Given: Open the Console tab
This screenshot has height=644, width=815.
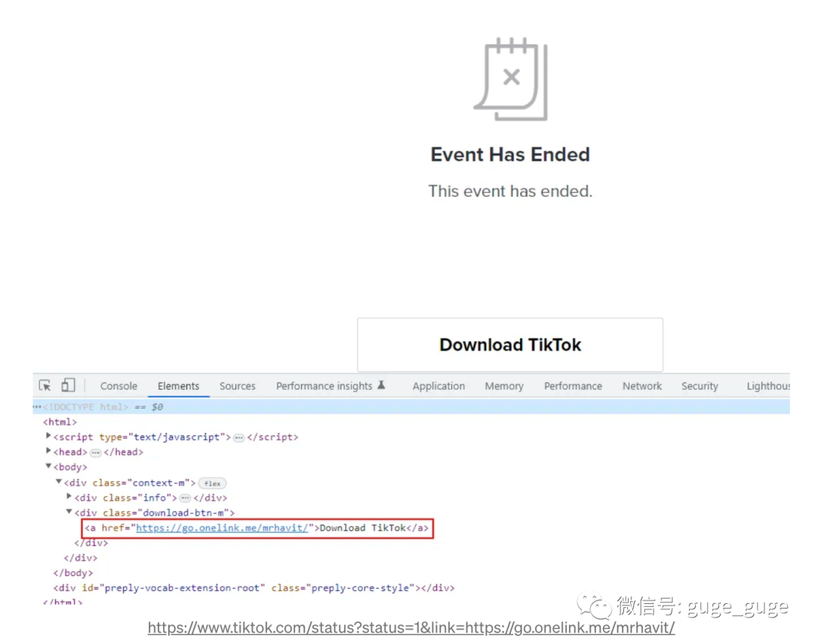Looking at the screenshot, I should coord(118,386).
